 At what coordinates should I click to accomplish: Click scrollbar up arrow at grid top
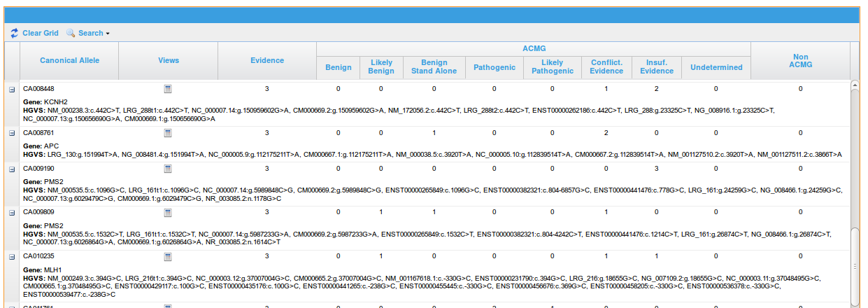[x=854, y=85]
